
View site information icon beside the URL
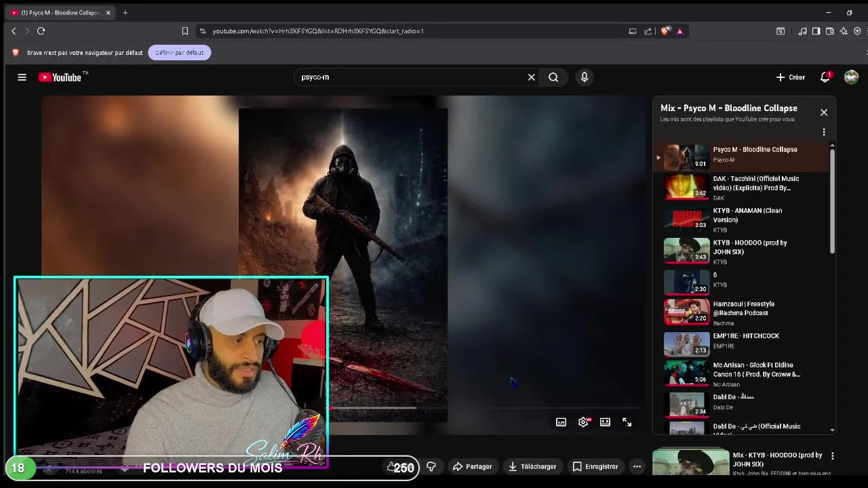pyautogui.click(x=202, y=31)
